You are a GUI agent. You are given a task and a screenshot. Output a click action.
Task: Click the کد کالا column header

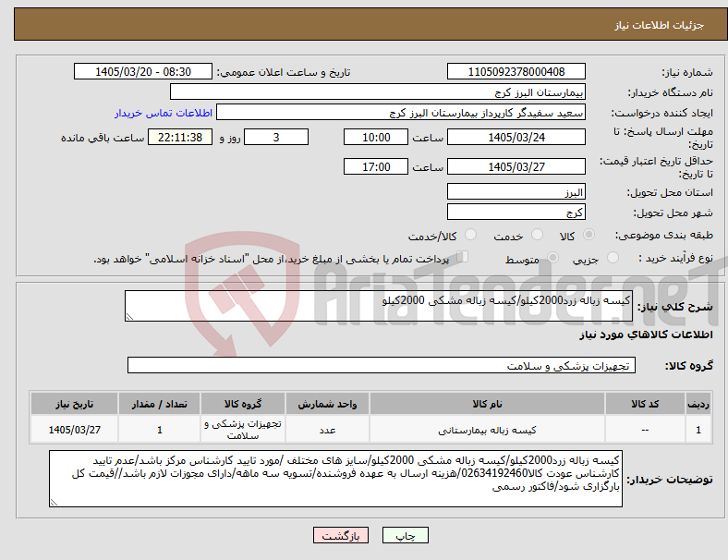645,404
